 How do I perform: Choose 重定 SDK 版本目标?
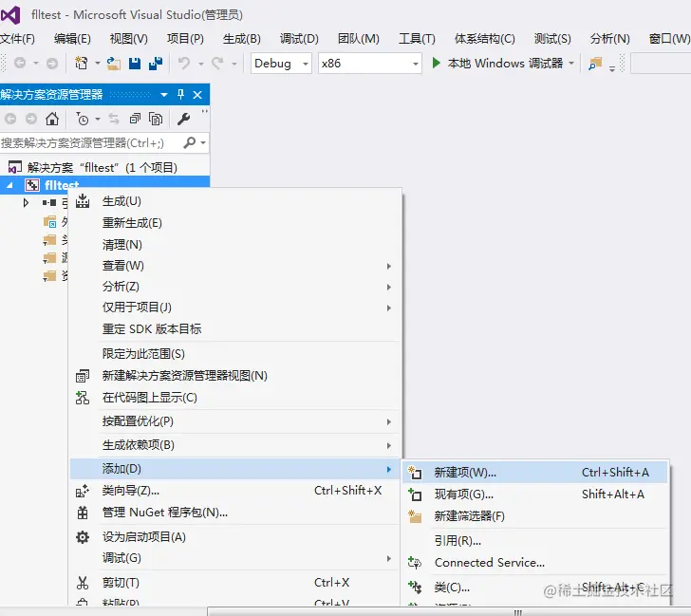pyautogui.click(x=235, y=328)
